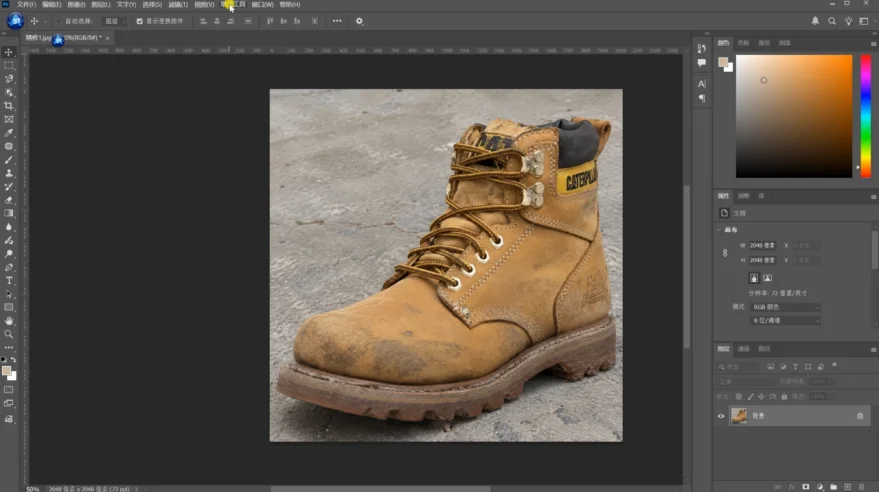Select the Move tool in the toolbox
The width and height of the screenshot is (879, 493).
pos(9,52)
